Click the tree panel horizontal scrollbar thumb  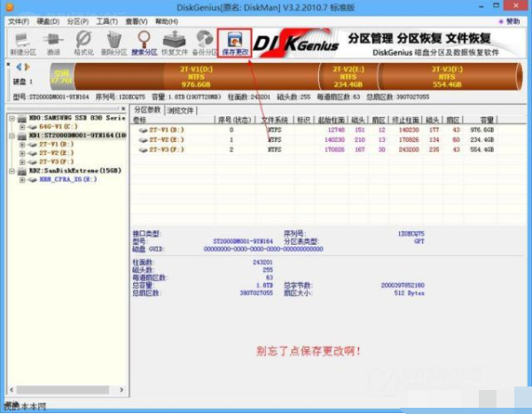pos(63,390)
